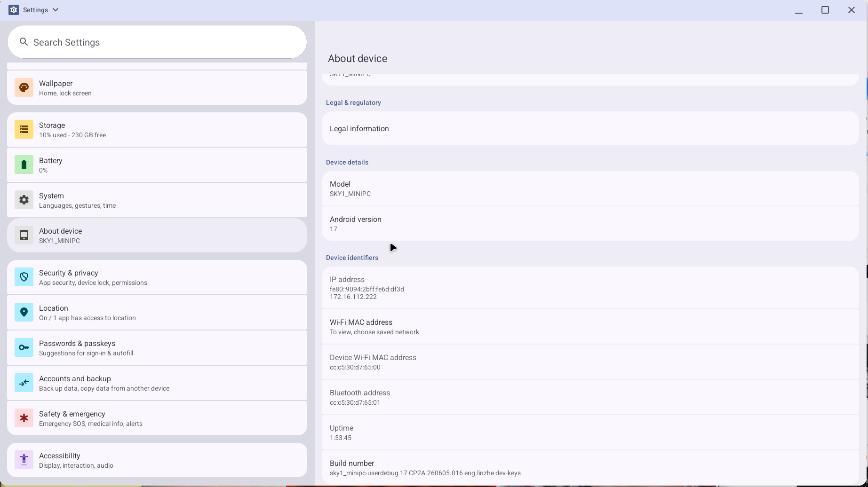Open Accessibility: Display, interaction, audio
This screenshot has width=868, height=487.
[x=157, y=460]
